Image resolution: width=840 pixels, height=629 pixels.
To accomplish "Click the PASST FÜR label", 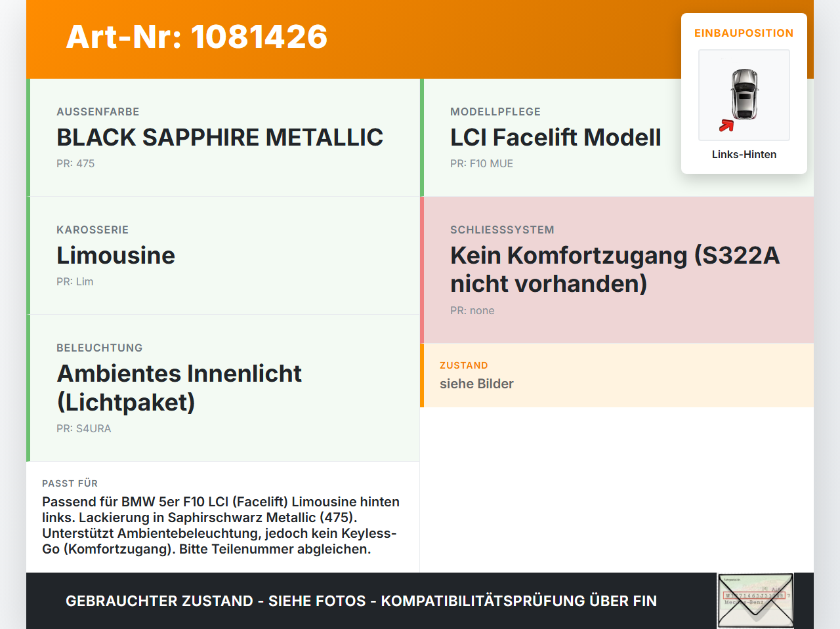I will coord(70,483).
